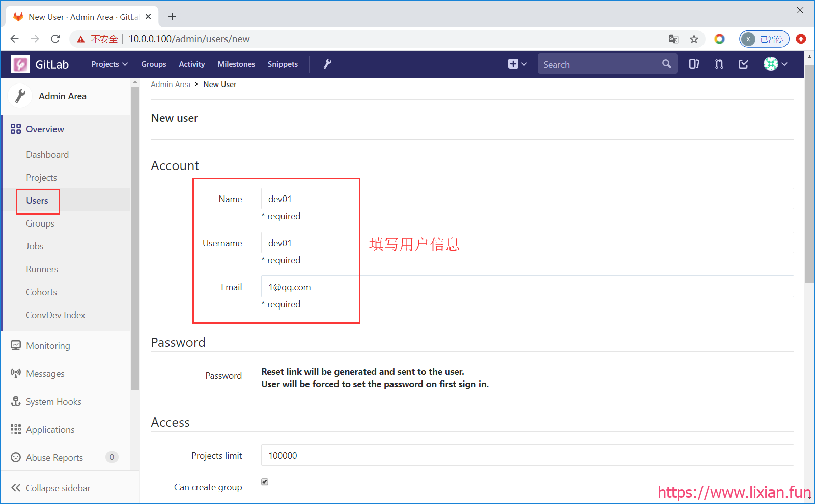Expand the user avatar dropdown arrow
This screenshot has width=815, height=504.
(784, 64)
